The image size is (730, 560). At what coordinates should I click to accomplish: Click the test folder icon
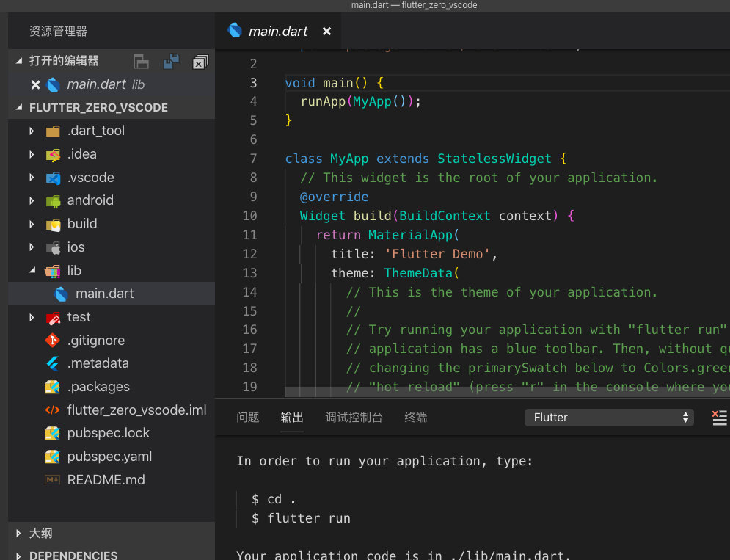click(53, 318)
